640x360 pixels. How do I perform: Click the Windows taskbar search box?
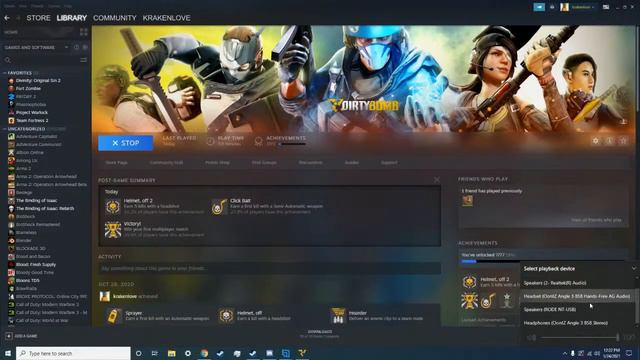[x=73, y=353]
